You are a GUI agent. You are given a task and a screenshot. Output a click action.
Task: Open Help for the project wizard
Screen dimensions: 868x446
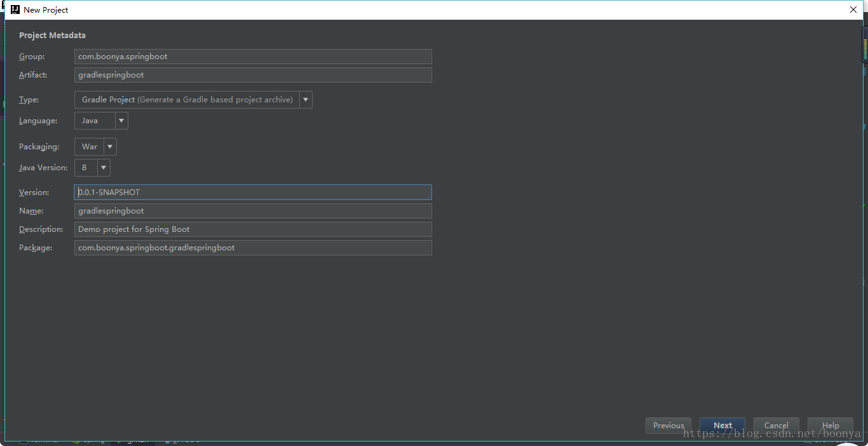(831, 426)
